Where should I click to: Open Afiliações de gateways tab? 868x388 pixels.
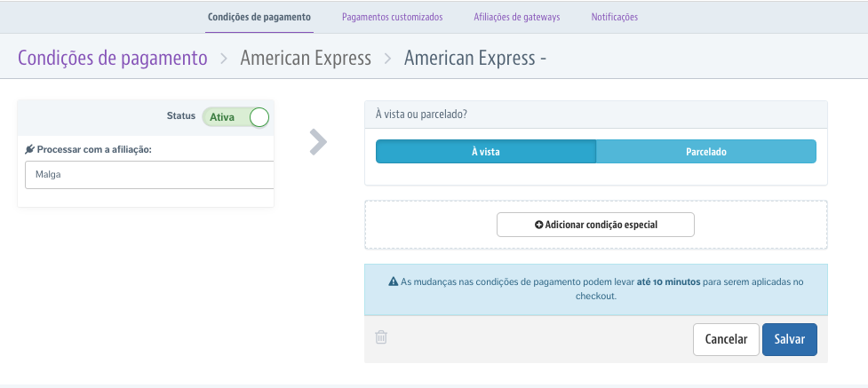[517, 17]
